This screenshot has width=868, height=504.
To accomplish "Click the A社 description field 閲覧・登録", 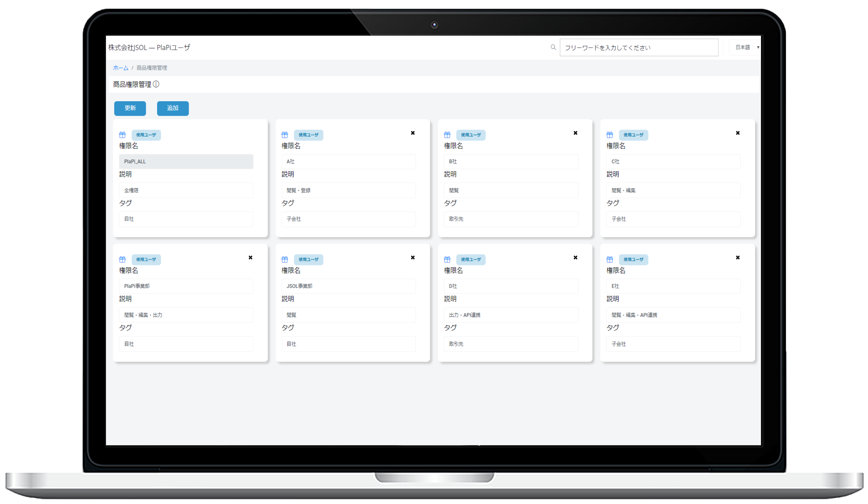I will pyautogui.click(x=348, y=190).
